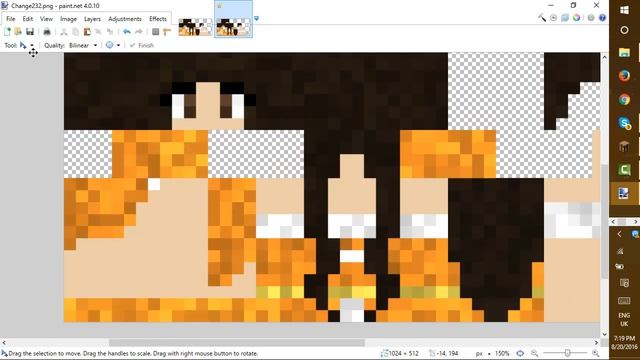Click the Deselect icon

(110, 31)
